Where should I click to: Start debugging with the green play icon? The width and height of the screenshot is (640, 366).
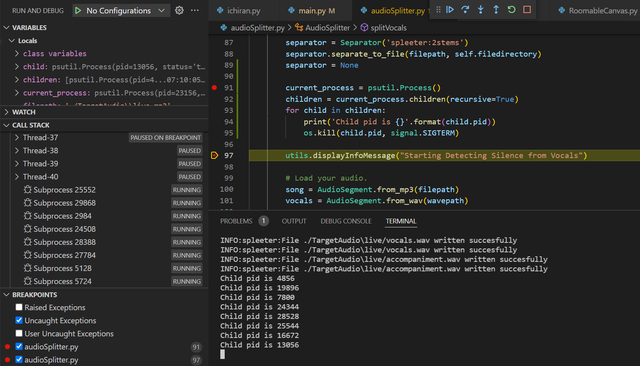(78, 11)
